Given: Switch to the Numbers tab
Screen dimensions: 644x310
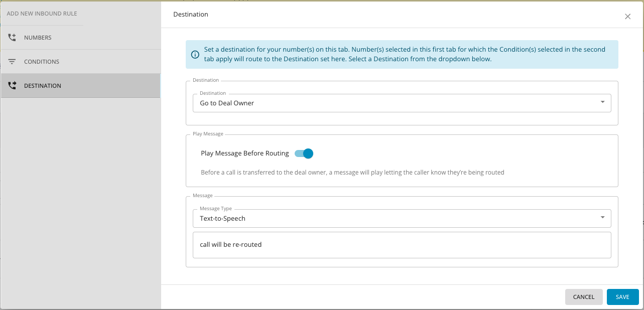Looking at the screenshot, I should click(80, 38).
